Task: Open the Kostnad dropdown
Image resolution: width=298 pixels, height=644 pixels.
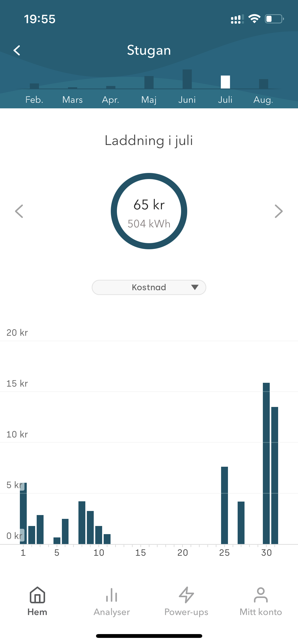Action: pos(149,287)
